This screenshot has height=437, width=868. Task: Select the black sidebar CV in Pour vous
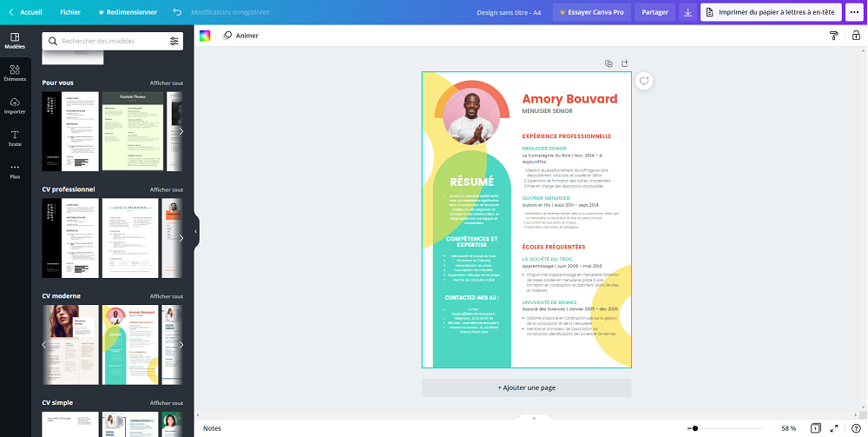70,131
